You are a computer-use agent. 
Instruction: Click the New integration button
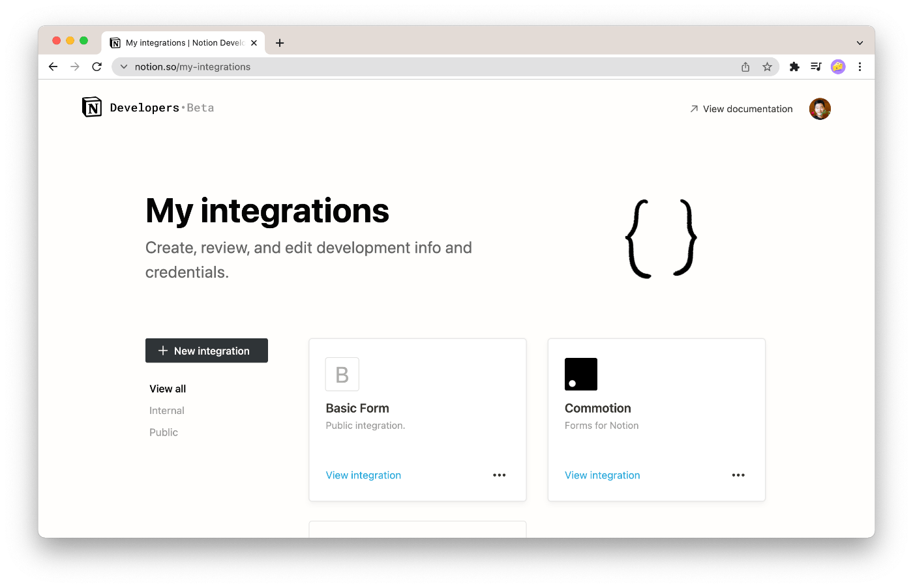point(207,351)
